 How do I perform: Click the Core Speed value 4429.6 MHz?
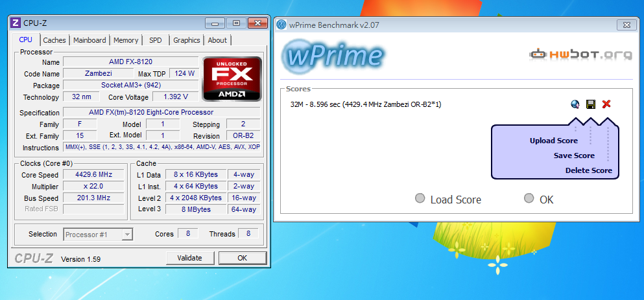(x=93, y=174)
